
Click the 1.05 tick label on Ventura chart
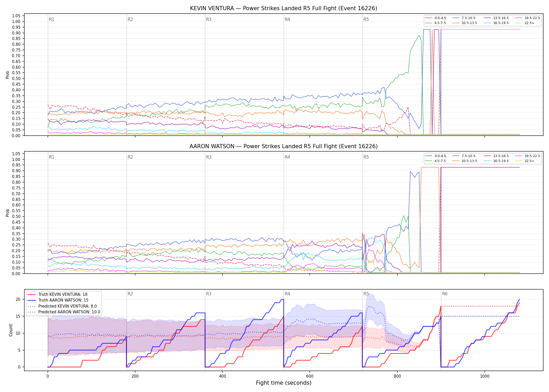tap(16, 16)
